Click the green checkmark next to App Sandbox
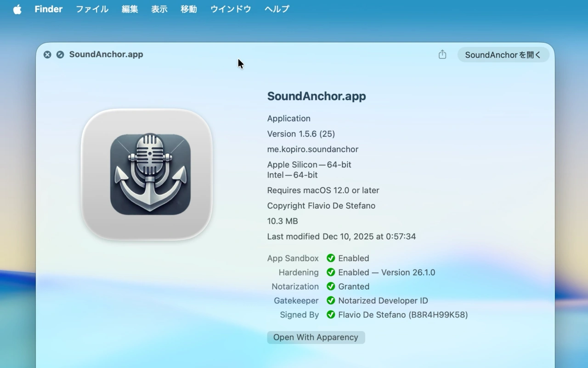588x368 pixels. pos(331,258)
